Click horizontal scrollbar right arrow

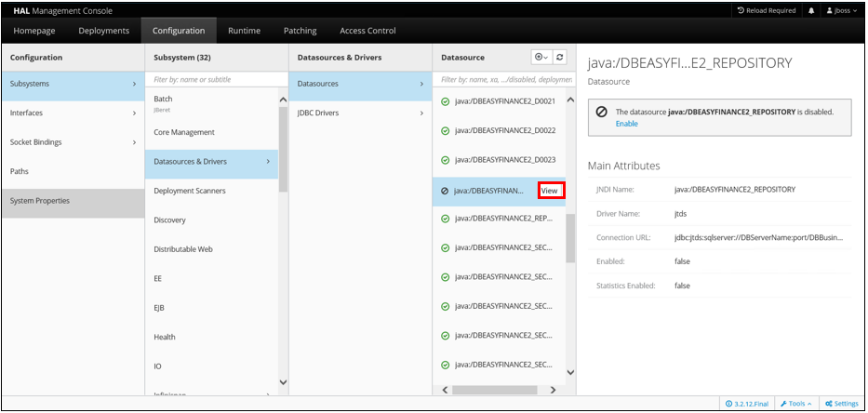point(553,391)
